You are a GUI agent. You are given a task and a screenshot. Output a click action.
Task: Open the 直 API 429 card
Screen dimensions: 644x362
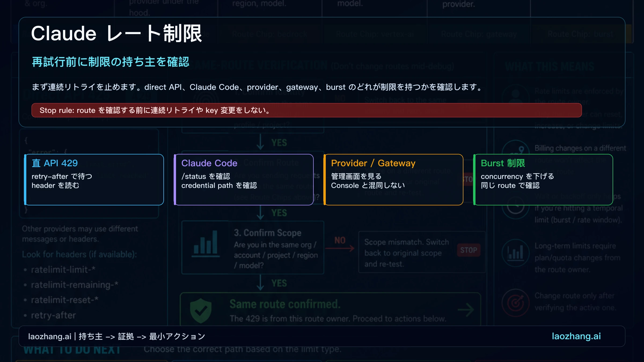click(94, 180)
